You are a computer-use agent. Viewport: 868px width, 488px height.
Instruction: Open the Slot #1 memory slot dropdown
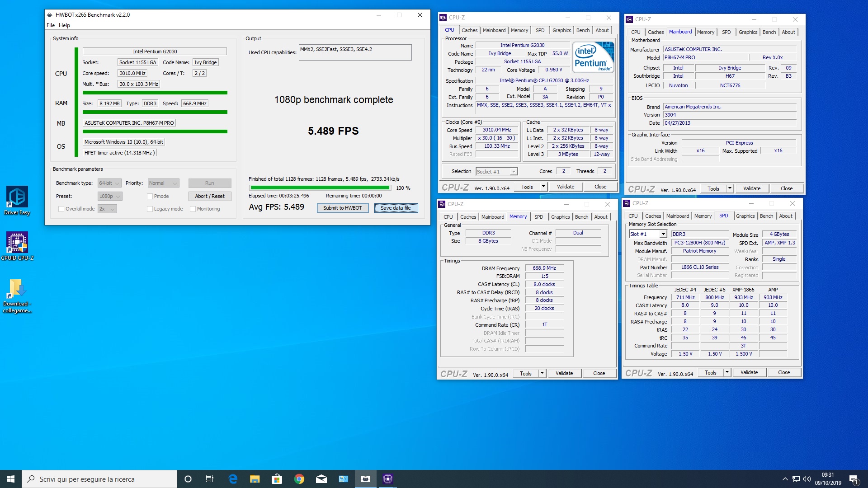(x=648, y=234)
